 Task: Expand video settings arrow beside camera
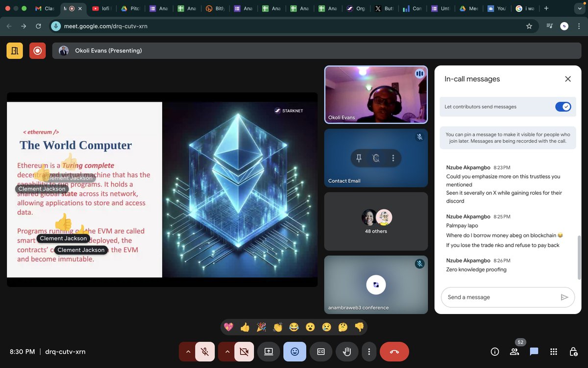pos(227,351)
